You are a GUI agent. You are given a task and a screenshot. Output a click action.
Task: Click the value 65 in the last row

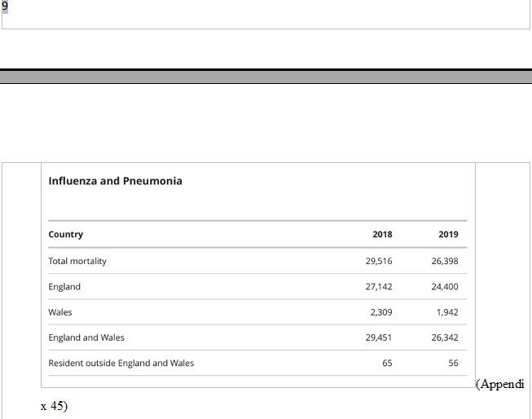click(387, 363)
